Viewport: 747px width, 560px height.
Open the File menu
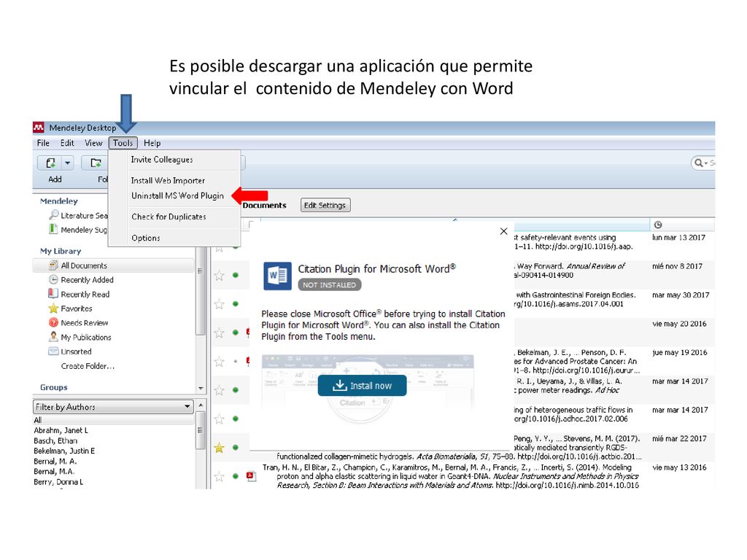(x=43, y=143)
